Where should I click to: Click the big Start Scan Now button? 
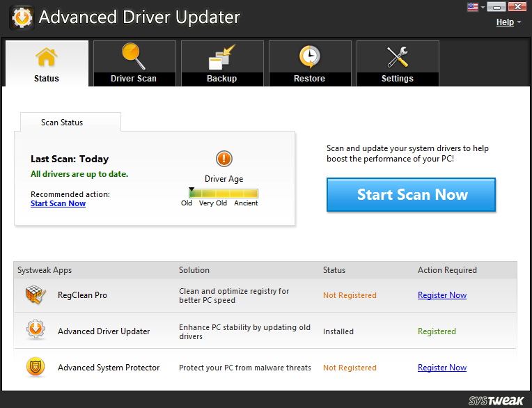(x=411, y=195)
